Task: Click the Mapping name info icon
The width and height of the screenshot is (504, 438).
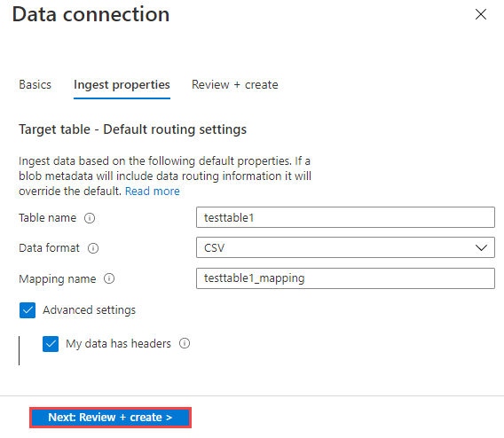Action: point(109,278)
